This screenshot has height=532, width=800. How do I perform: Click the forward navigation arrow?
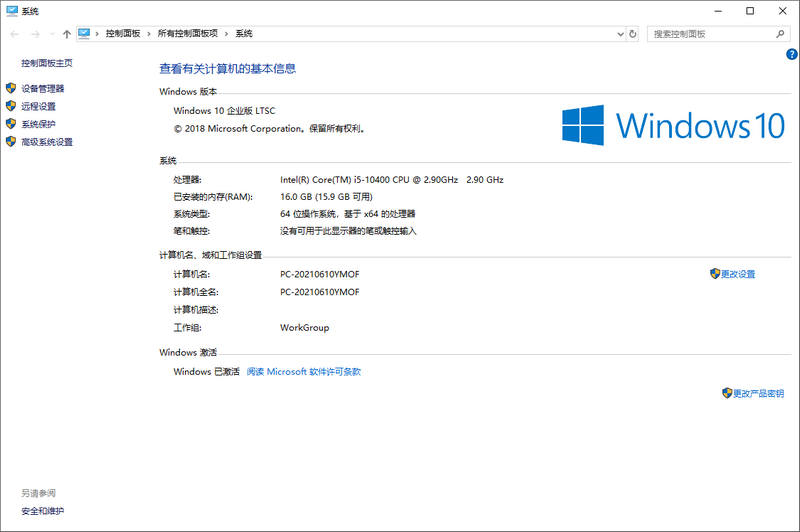pos(33,34)
